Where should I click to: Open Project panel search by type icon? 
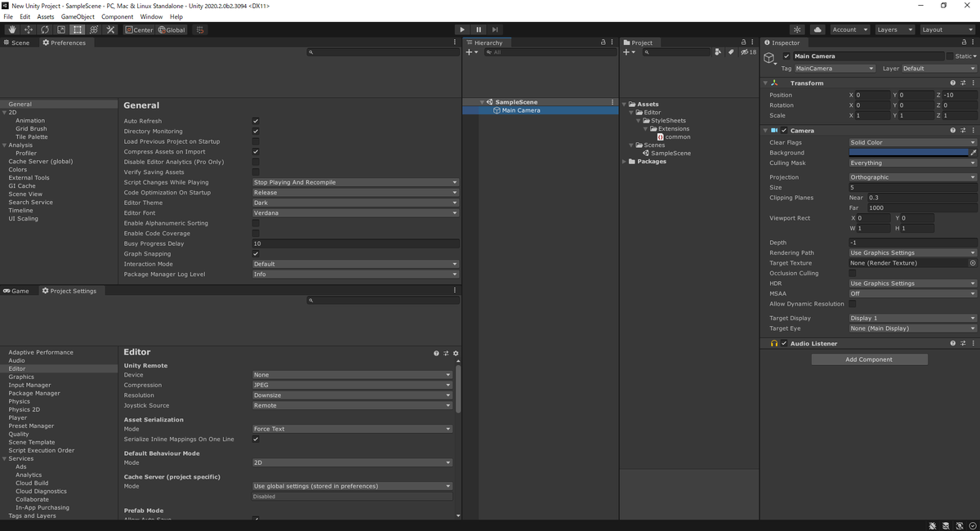(x=718, y=51)
